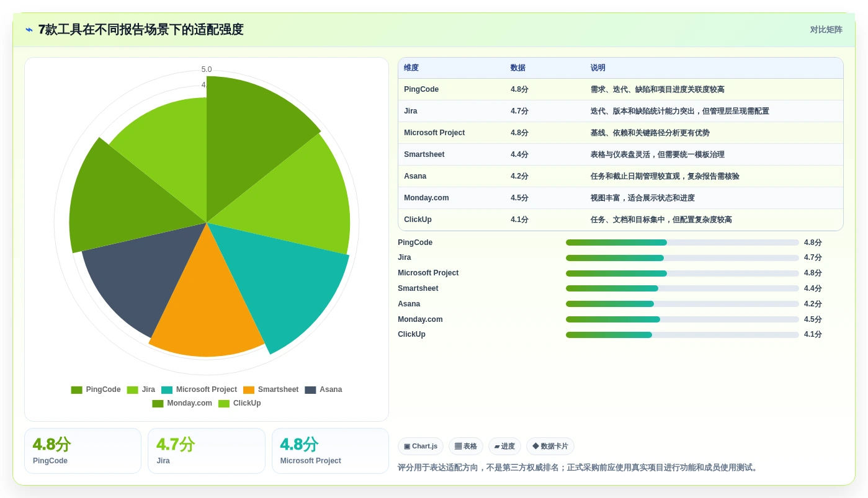This screenshot has width=868, height=498.
Task: Click the Smartsheet progress bar
Action: tap(682, 288)
